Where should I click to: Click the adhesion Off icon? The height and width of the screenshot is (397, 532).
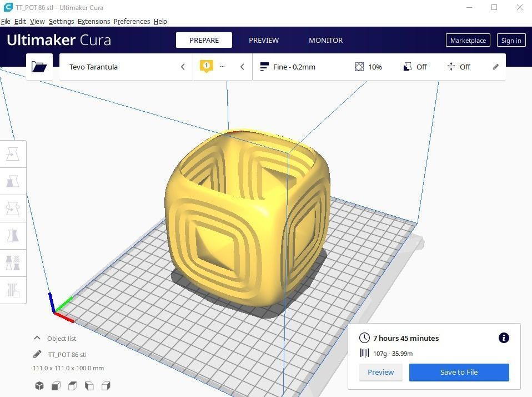click(x=451, y=67)
